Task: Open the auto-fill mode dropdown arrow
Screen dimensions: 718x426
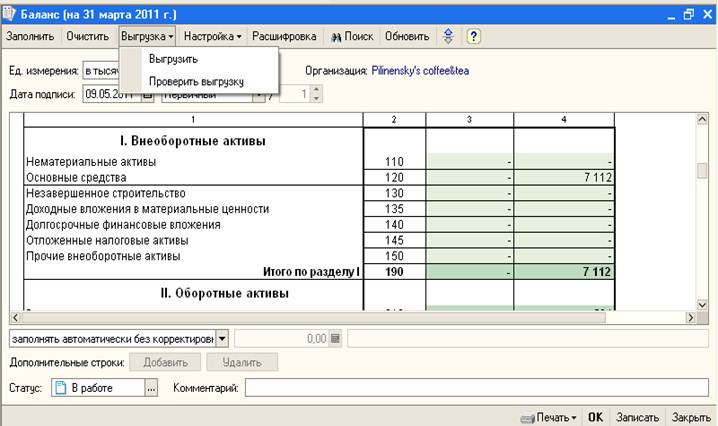Action: click(222, 339)
